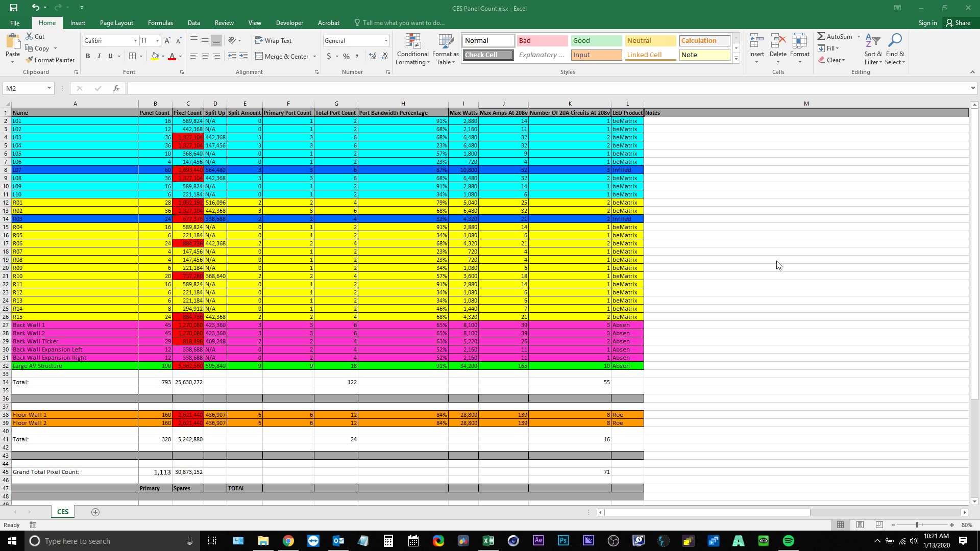Expand the Name Box dropdown arrow
Viewport: 980px width, 551px height.
[49, 88]
